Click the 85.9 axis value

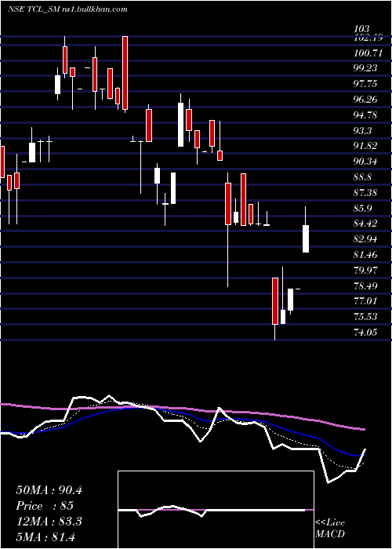[363, 208]
